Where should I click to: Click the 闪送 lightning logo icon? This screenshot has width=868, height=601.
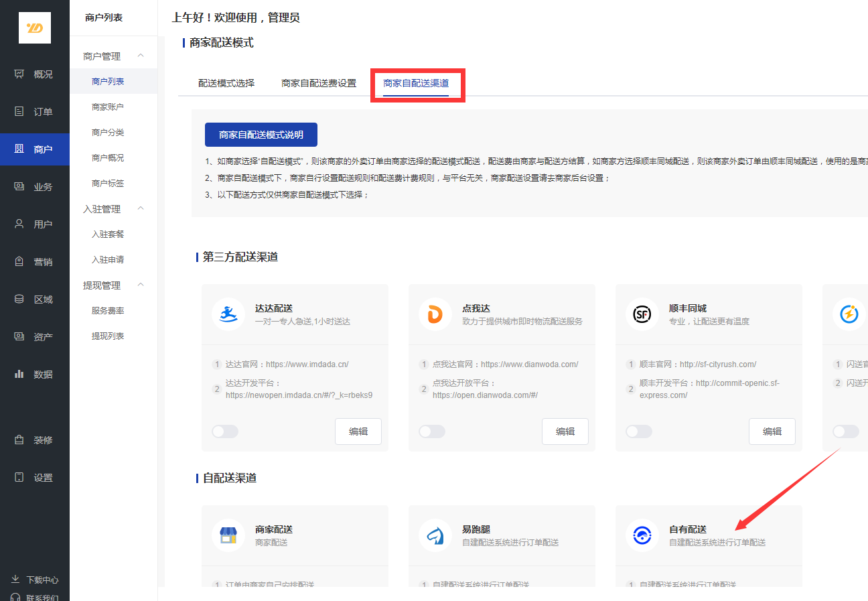pos(849,314)
